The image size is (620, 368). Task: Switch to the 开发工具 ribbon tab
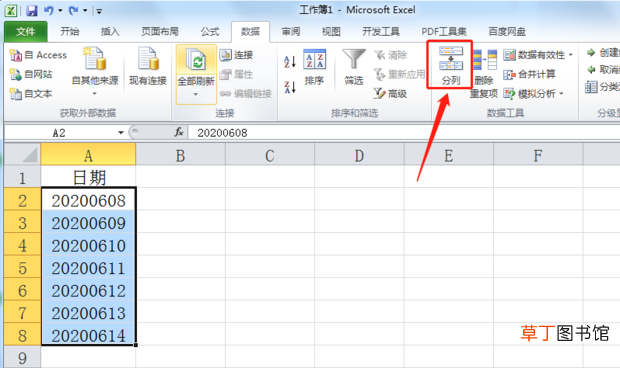[381, 32]
